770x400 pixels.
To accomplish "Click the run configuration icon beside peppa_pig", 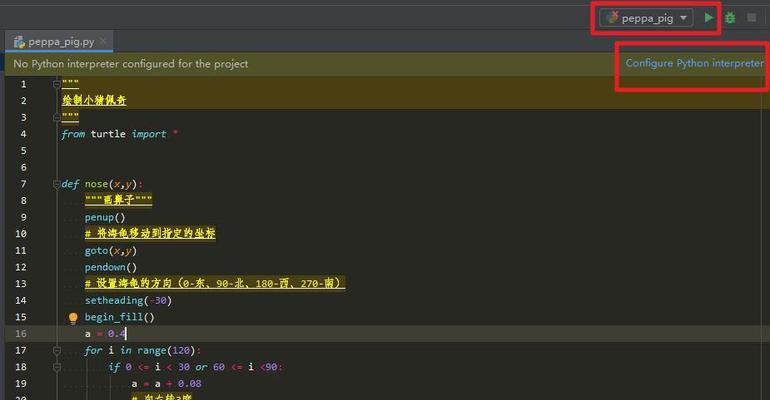I will pyautogui.click(x=612, y=18).
